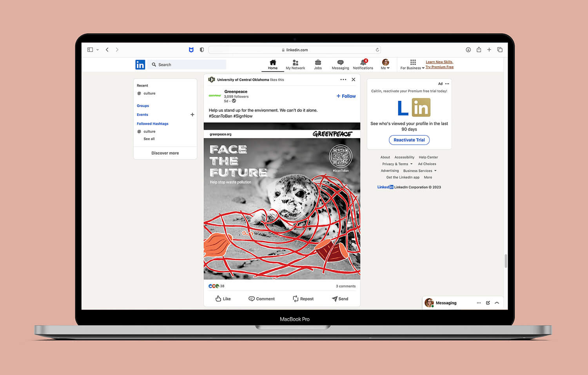588x375 pixels.
Task: Open Help Center footer link
Action: click(428, 157)
